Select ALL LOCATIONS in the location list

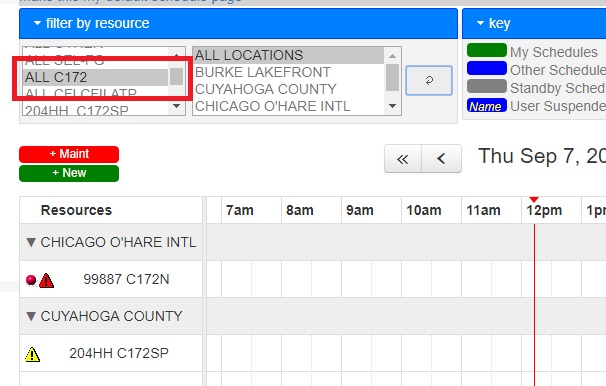(x=288, y=55)
